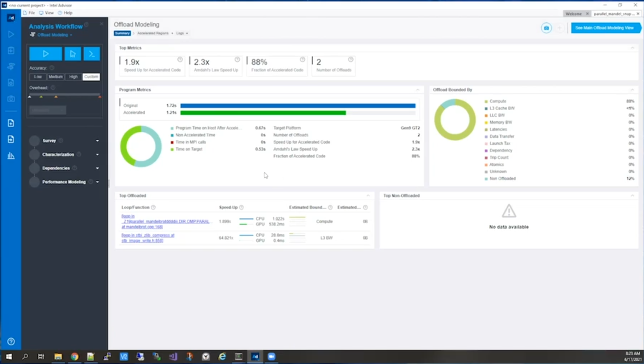Click the blue Original time bar
Screen dimensions: 644x364
coord(298,106)
